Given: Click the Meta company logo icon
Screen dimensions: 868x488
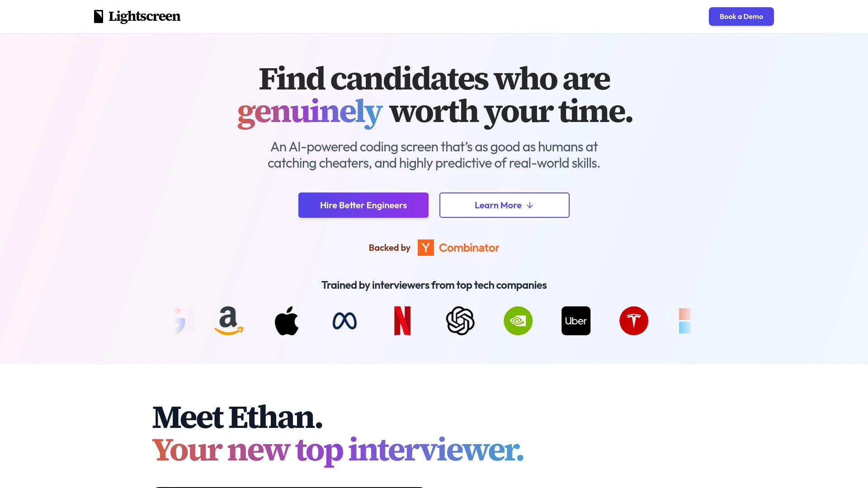Looking at the screenshot, I should coord(344,320).
